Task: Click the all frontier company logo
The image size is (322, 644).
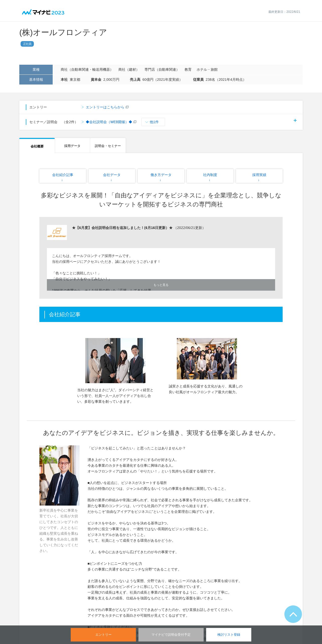Action: tap(57, 232)
